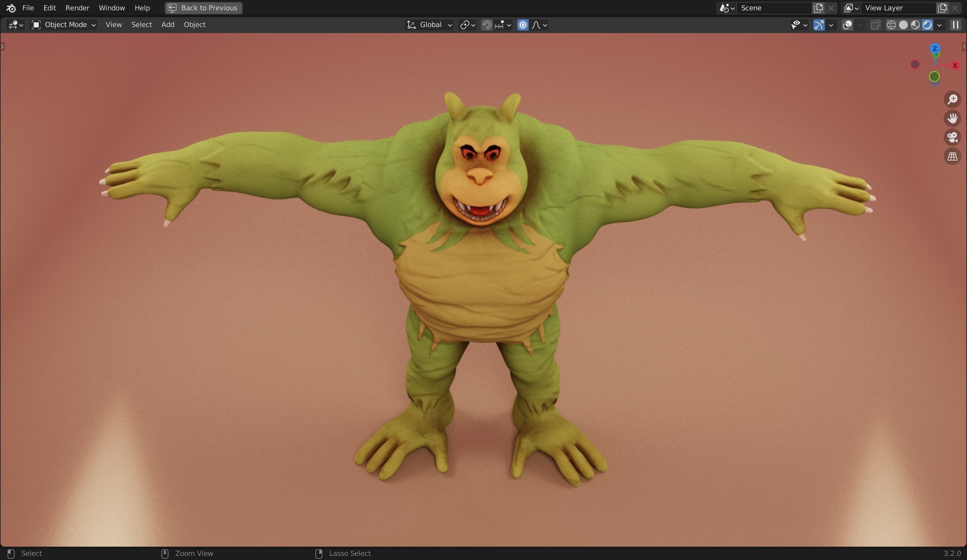
Task: Toggle viewport gizmos display
Action: 819,25
